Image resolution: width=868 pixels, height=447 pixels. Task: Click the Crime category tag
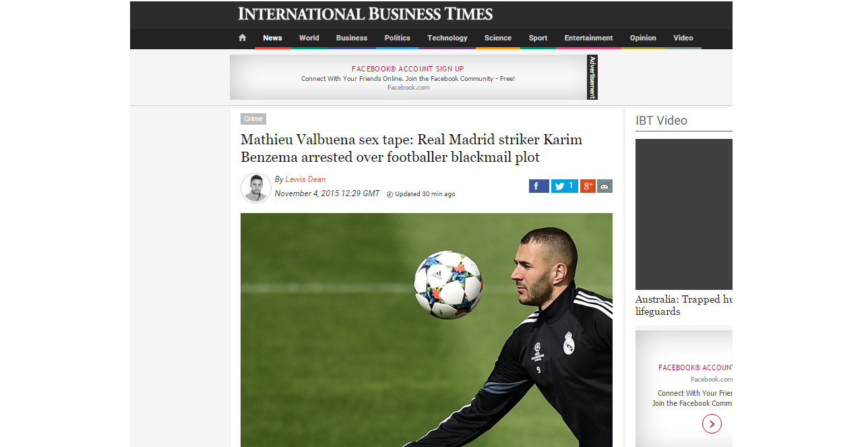click(x=253, y=119)
